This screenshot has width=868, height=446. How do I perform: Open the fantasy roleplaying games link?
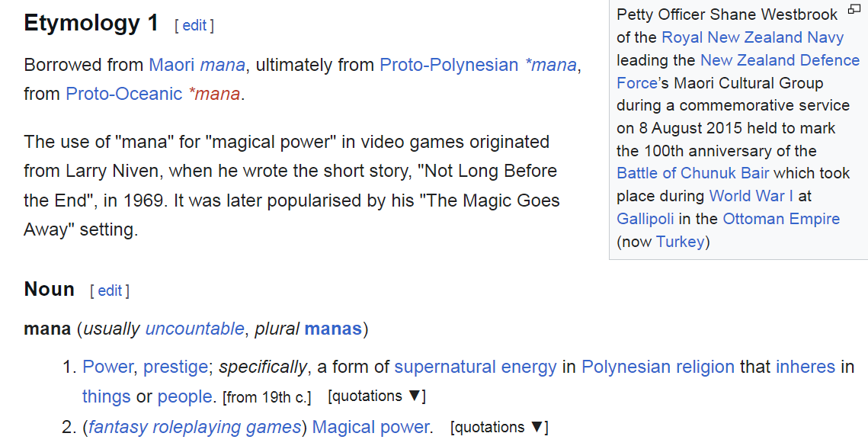195,427
